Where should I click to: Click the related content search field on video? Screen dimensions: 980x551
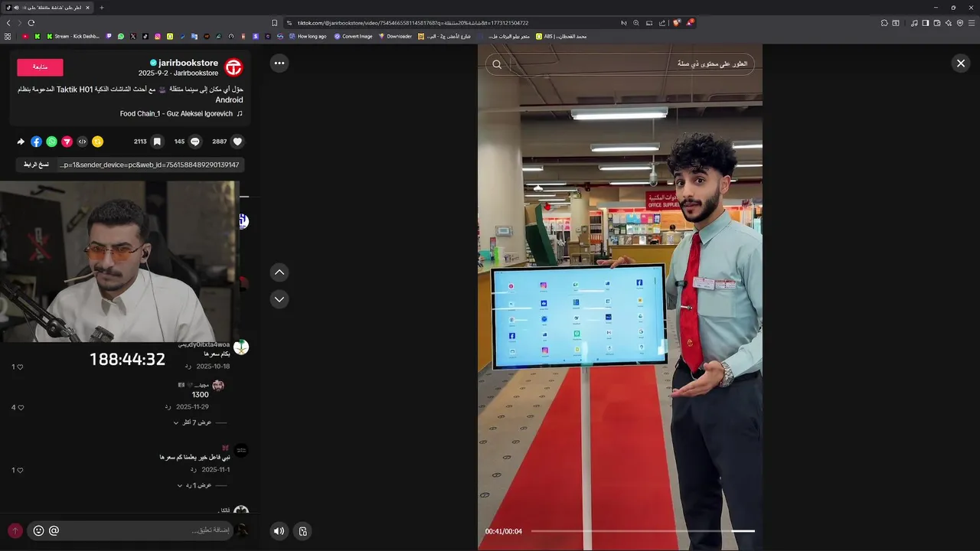pos(620,64)
